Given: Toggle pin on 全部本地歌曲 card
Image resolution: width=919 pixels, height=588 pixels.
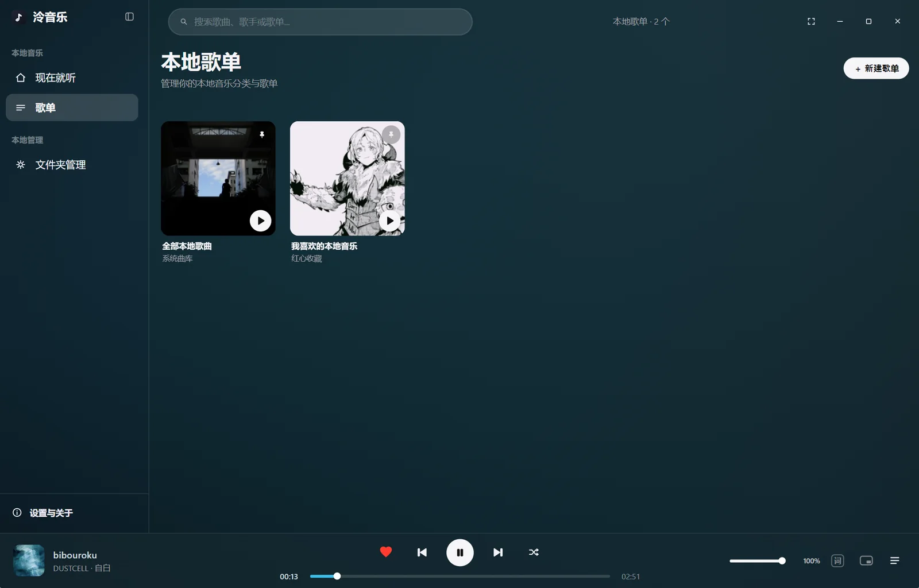Looking at the screenshot, I should click(262, 134).
